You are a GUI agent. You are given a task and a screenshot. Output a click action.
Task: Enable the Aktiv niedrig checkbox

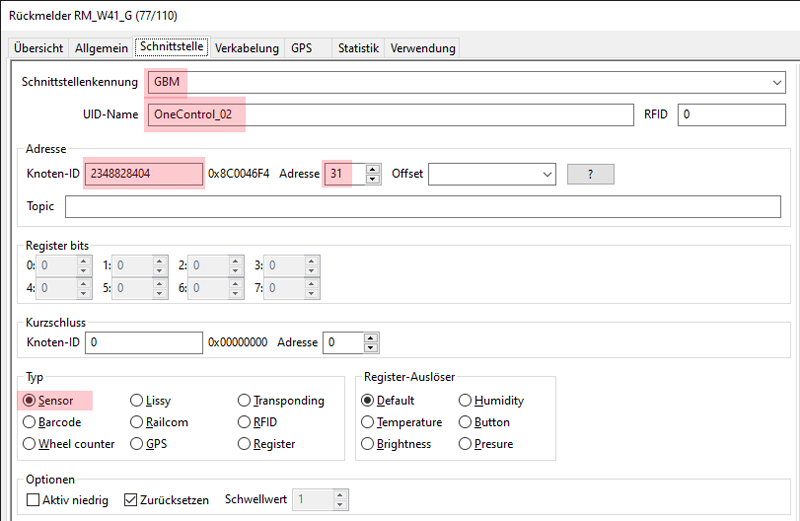33,499
